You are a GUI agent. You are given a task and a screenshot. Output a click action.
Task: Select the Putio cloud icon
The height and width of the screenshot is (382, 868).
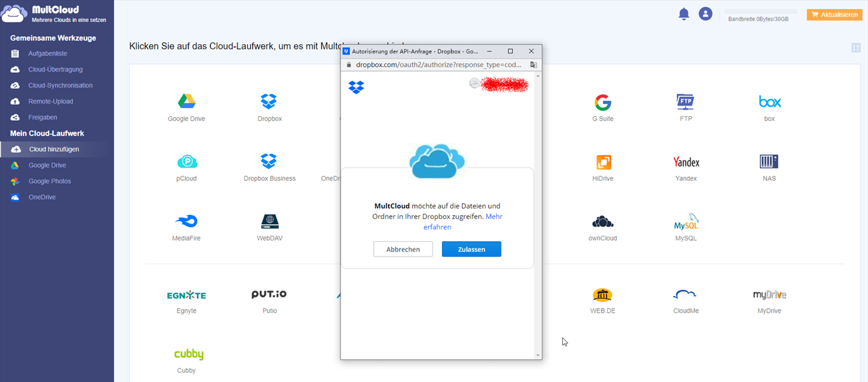click(x=269, y=295)
